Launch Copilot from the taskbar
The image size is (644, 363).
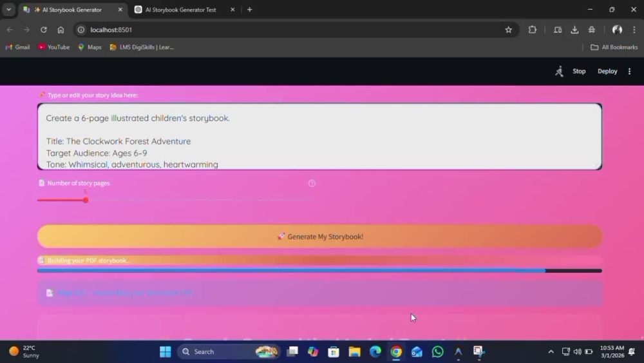pos(313,351)
